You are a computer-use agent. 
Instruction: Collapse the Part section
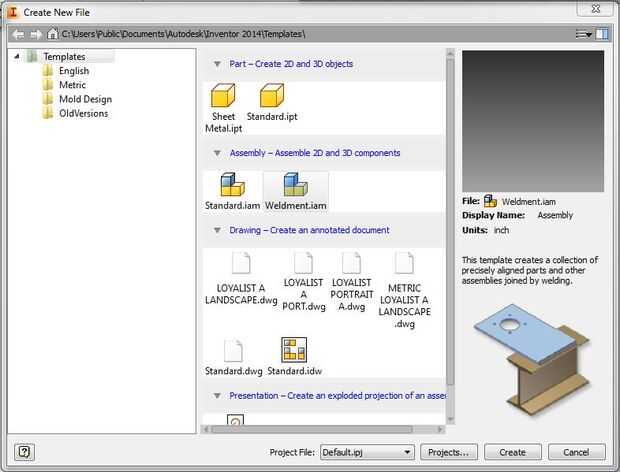[x=217, y=64]
